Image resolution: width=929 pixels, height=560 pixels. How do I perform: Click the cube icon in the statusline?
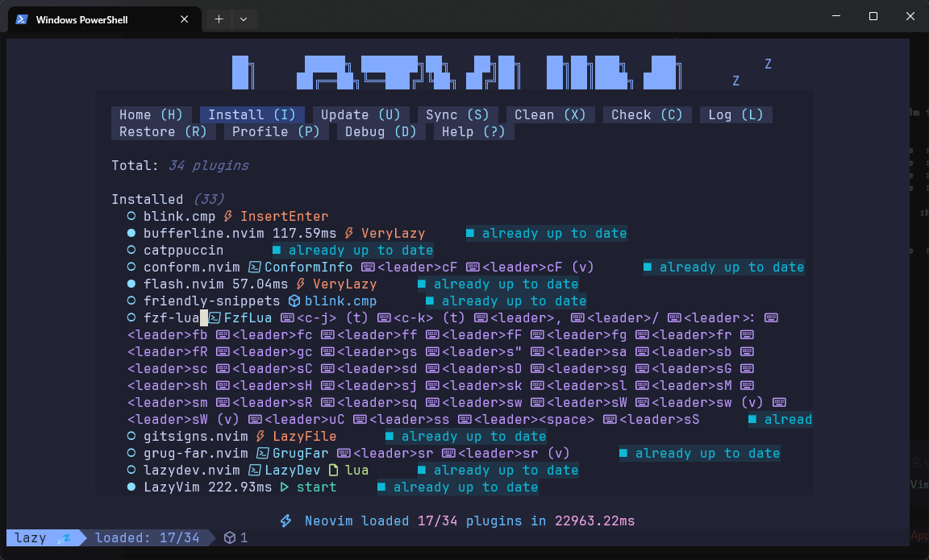point(230,537)
